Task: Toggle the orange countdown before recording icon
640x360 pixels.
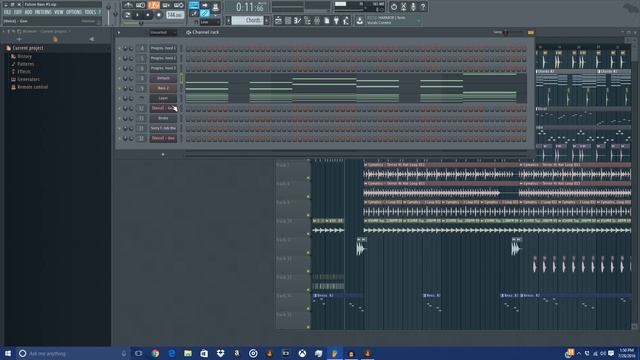Action: [153, 5]
